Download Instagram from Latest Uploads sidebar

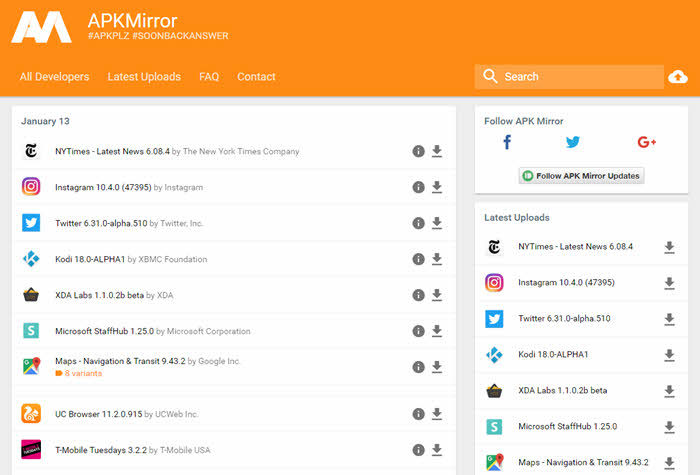(669, 283)
